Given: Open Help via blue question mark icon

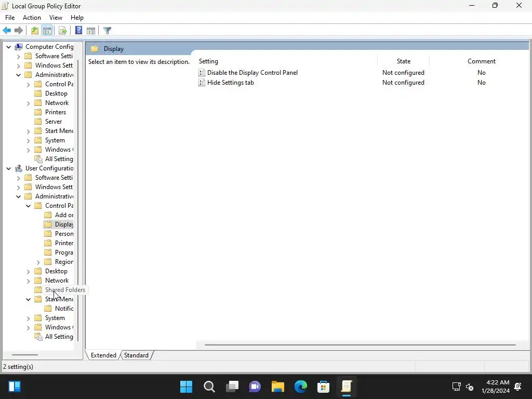Looking at the screenshot, I should tap(78, 31).
